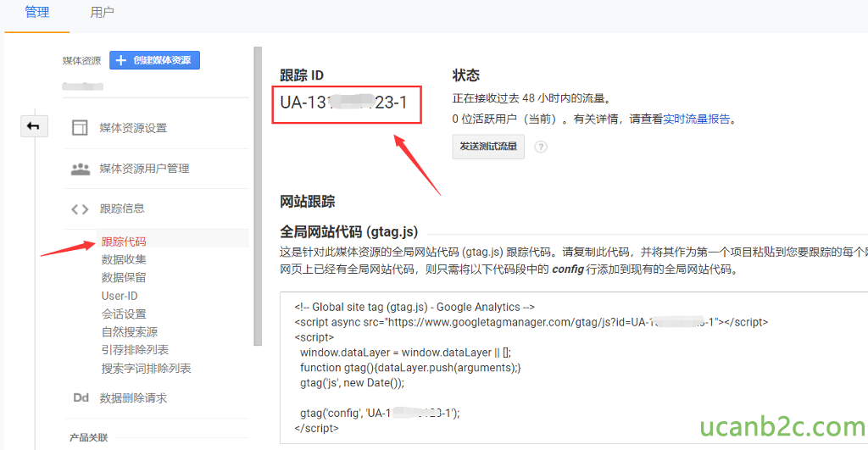
Task: Select 跟踪代码 submenu item
Action: pyautogui.click(x=124, y=242)
